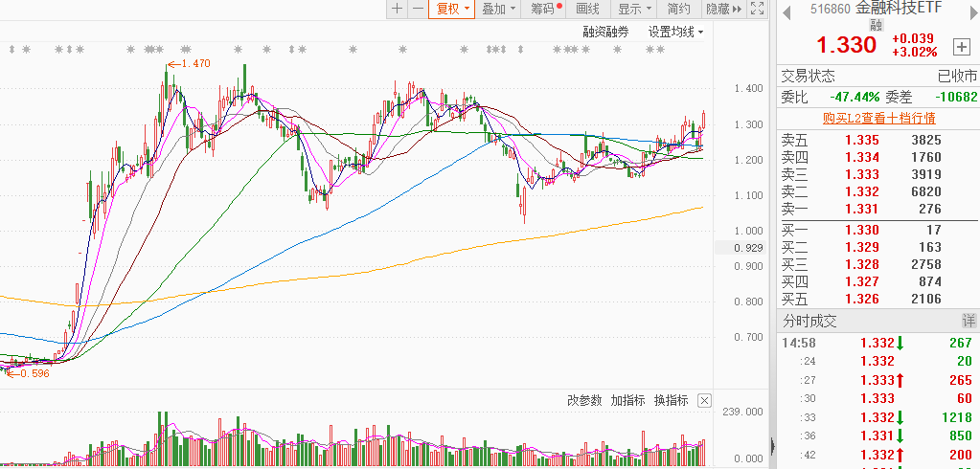This screenshot has height=469, width=980.
Task: Toggle 融资融券 margin data display
Action: click(606, 32)
